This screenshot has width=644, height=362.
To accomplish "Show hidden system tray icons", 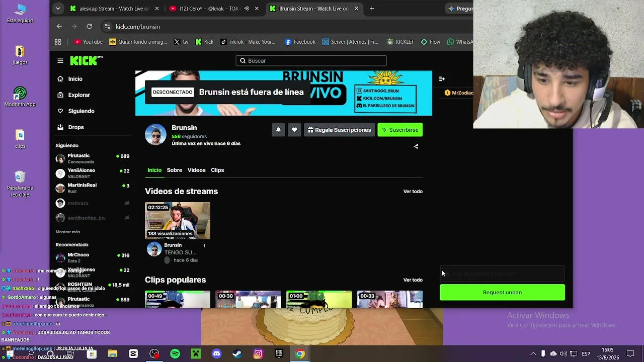I will pos(533,354).
